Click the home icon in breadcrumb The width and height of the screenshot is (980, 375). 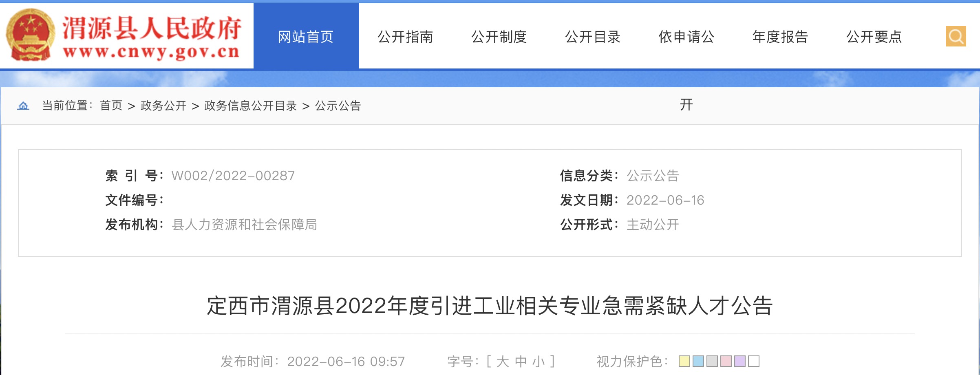click(x=23, y=106)
